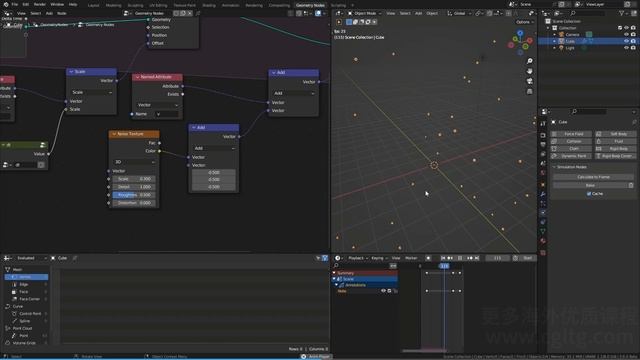Open the Tool properties tab icon
This screenshot has height=360, width=640.
pos(543,124)
